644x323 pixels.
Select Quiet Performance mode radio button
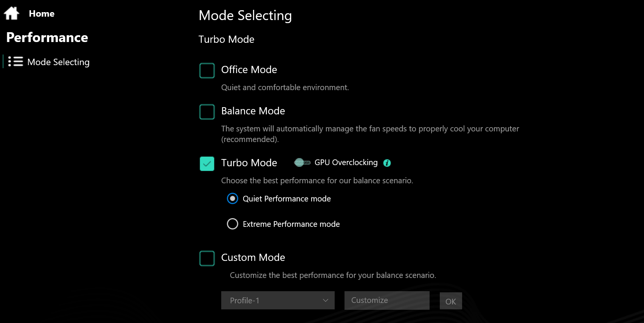pos(233,199)
